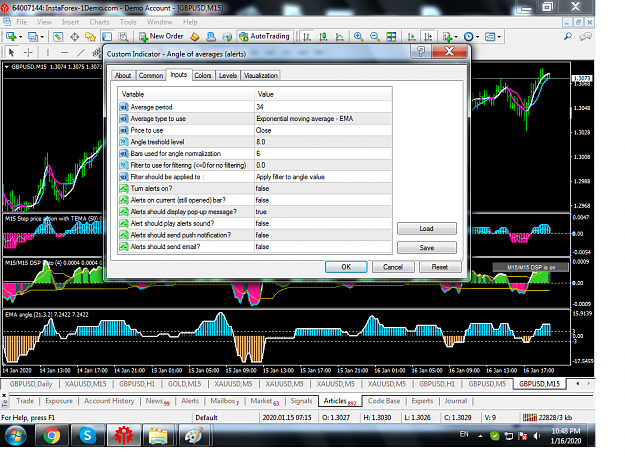
Task: Open the File menu
Action: 22,22
